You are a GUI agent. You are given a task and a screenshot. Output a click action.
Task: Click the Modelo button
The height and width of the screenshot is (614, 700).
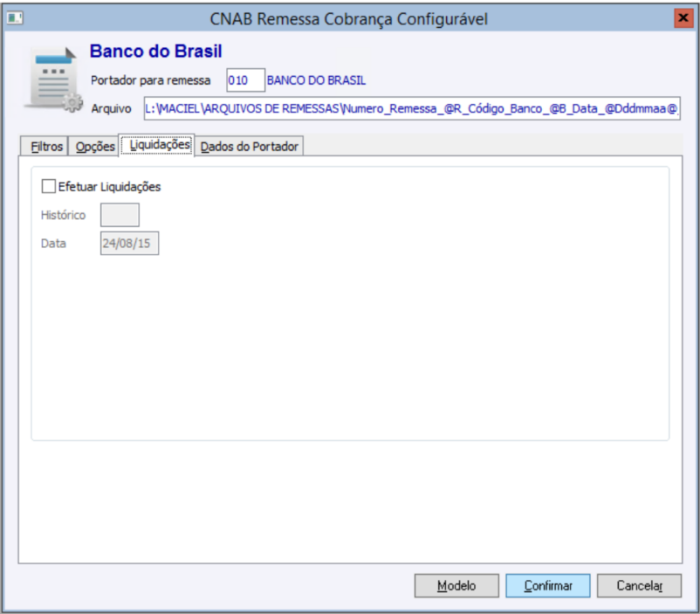[456, 585]
